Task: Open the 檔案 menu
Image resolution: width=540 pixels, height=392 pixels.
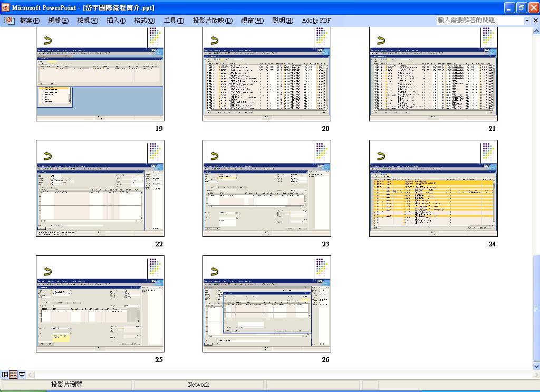Action: (30, 20)
